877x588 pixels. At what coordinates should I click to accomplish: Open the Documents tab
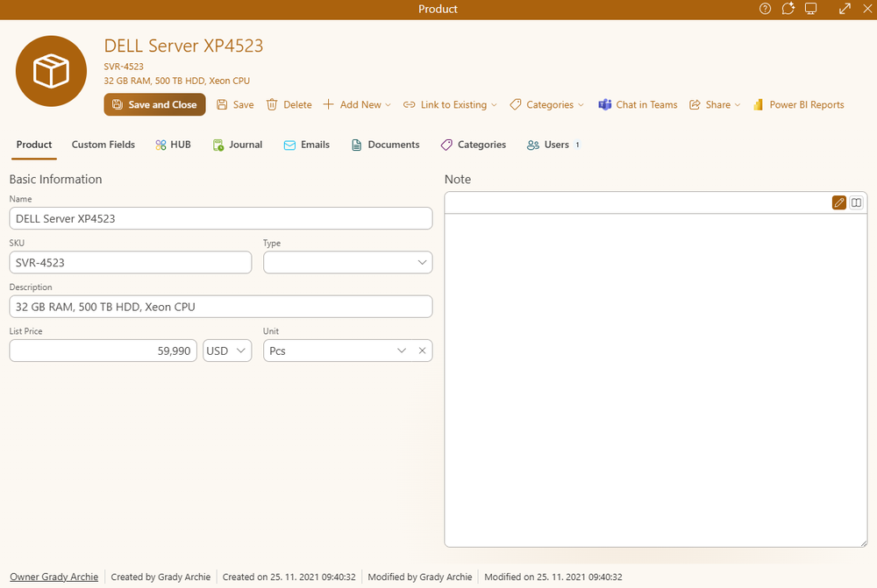385,145
